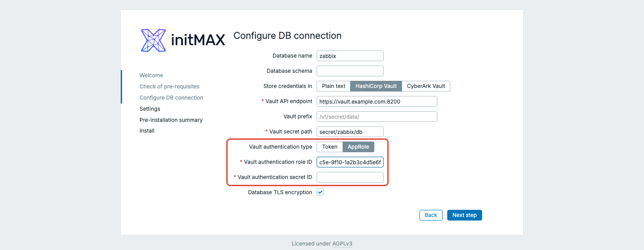
Task: Choose Token authentication type
Action: coord(330,147)
